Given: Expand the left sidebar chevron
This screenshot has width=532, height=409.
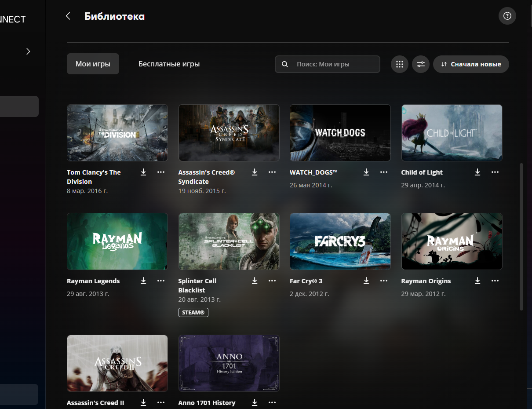Looking at the screenshot, I should point(28,51).
